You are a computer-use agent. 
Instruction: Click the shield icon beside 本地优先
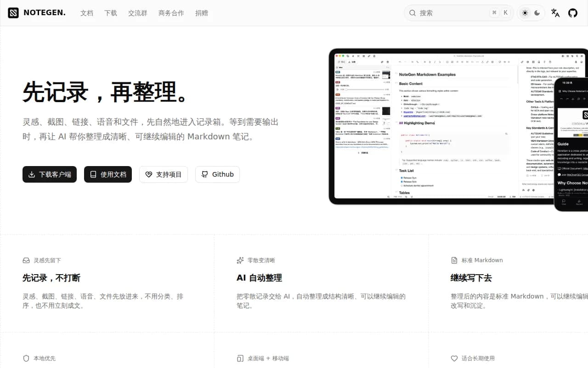(x=26, y=358)
